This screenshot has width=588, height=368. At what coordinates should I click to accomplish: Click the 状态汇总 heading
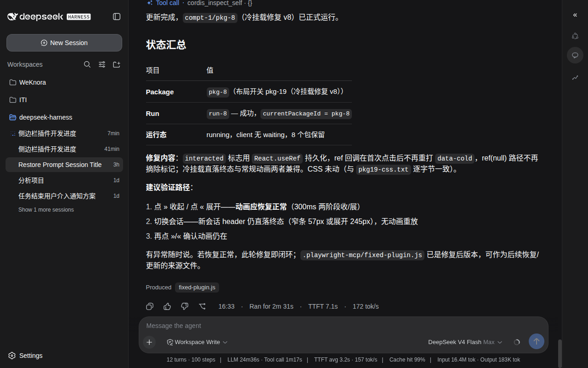(166, 45)
